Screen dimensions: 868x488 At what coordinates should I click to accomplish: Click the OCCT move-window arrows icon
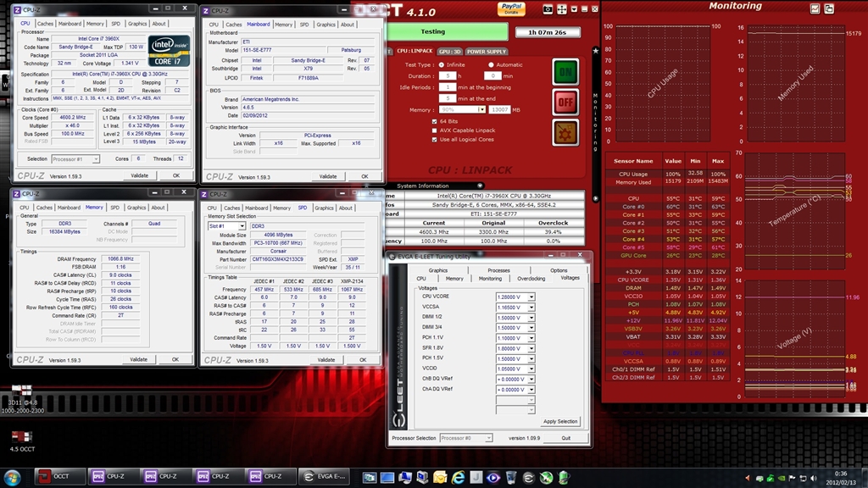coord(560,9)
